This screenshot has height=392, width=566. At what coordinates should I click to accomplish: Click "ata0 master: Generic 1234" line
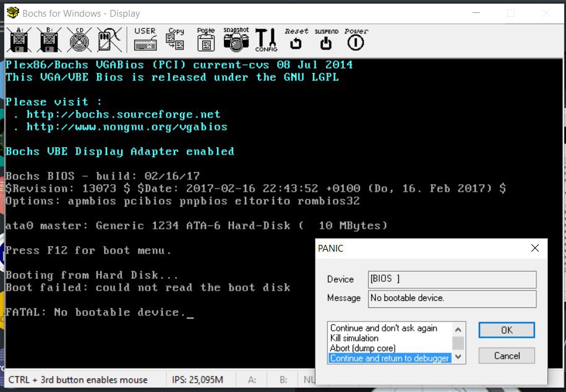[x=196, y=226]
